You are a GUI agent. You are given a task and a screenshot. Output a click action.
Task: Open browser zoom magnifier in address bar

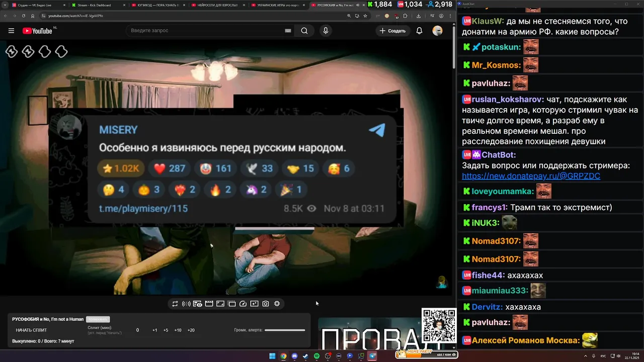349,16
